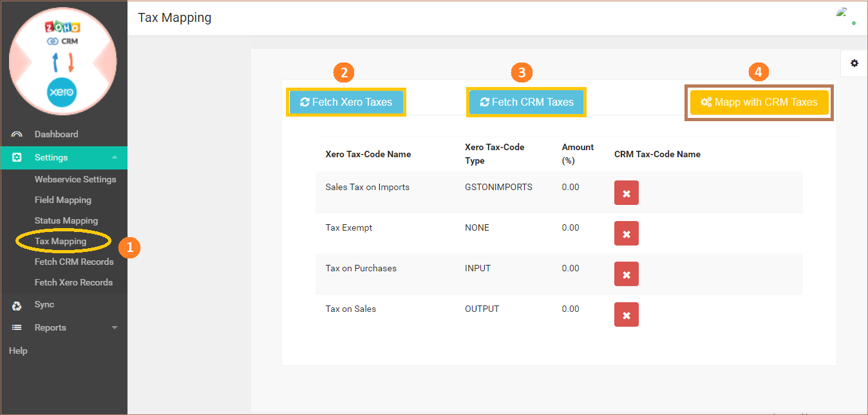Click the Settings gear icon in sidebar
Viewport: 868px width, 415px height.
(17, 158)
